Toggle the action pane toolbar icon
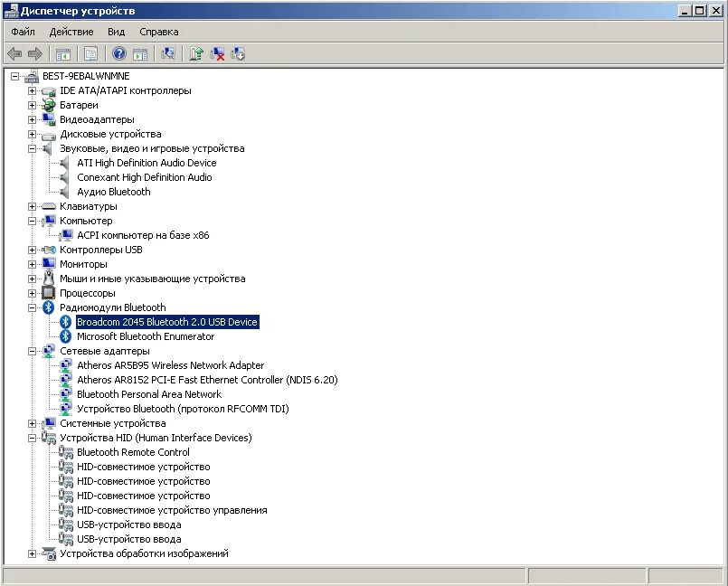The width and height of the screenshot is (728, 586). click(x=140, y=54)
